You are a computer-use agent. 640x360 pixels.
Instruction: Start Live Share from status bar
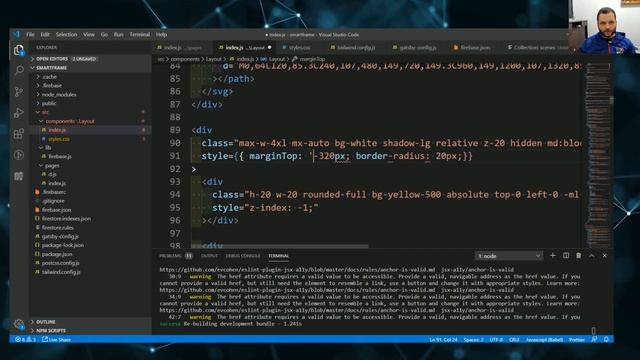56,339
